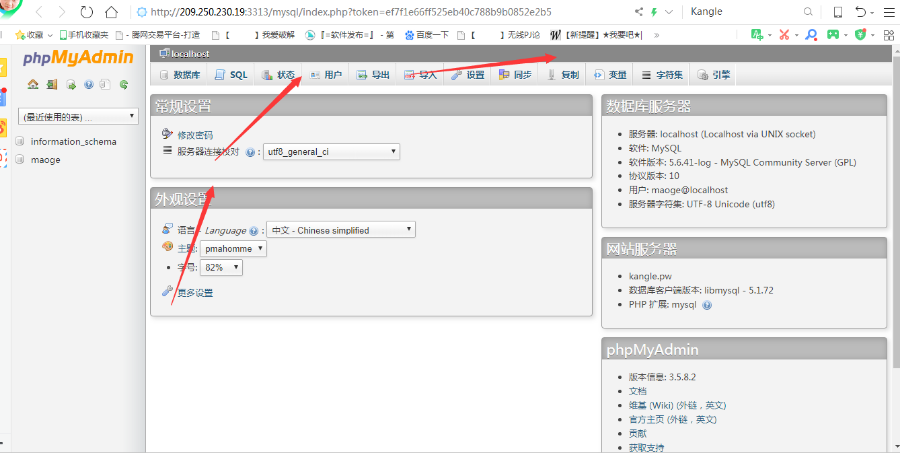Image resolution: width=900 pixels, height=453 pixels.
Task: Click the grey documents icon in sidebar
Action: tap(105, 85)
